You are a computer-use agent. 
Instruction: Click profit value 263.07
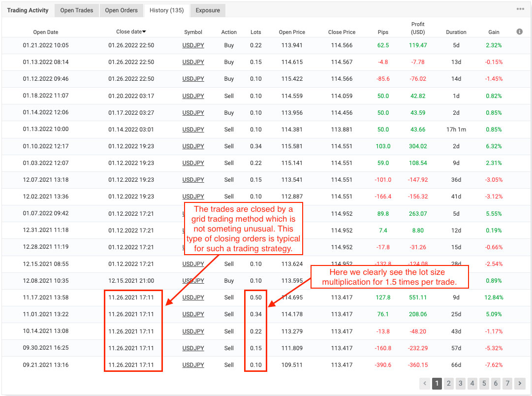418,214
